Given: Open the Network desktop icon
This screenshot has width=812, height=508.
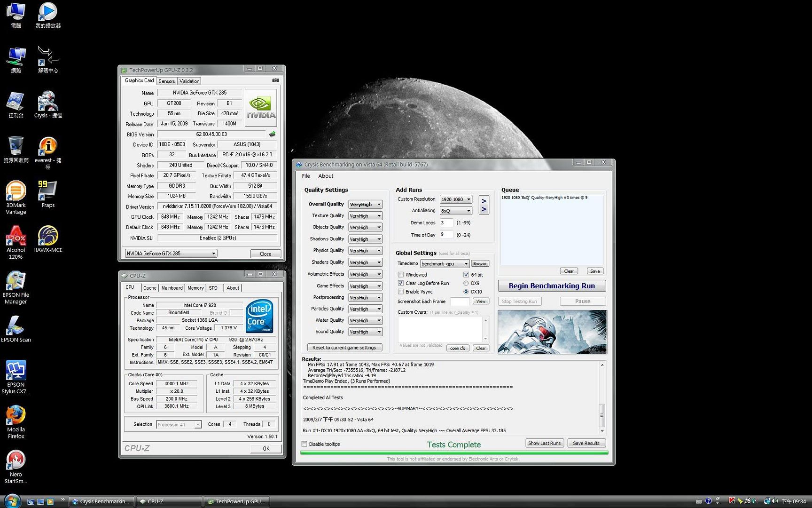Looking at the screenshot, I should [16, 60].
